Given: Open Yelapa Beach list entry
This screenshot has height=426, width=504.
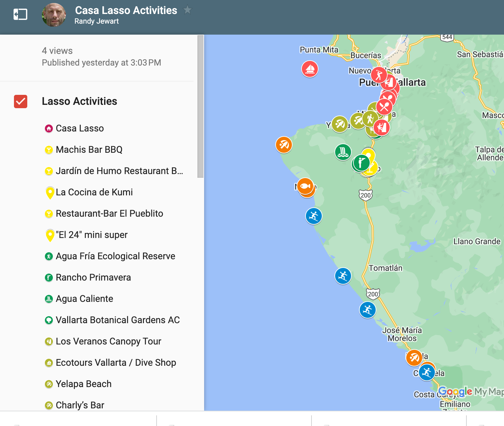Looking at the screenshot, I should [84, 384].
